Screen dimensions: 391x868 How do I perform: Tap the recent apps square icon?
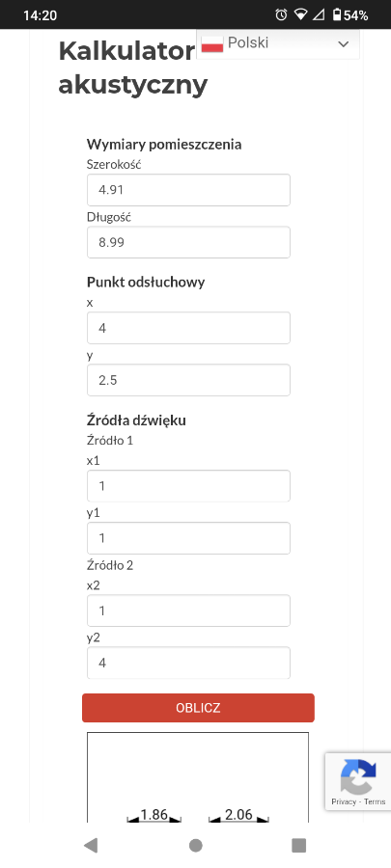(299, 845)
